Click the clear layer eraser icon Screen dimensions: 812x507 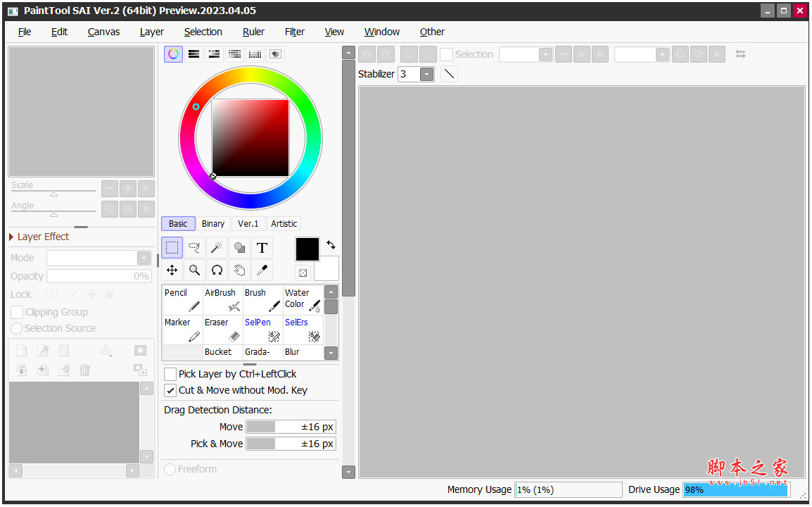(x=64, y=370)
